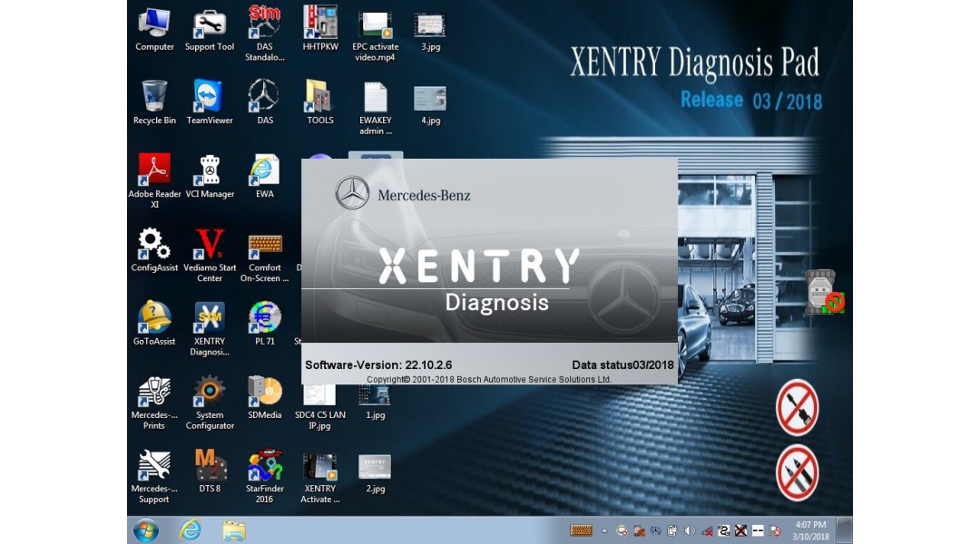Open the HHTPKW desktop shortcut
This screenshot has height=544, width=980.
pos(320,30)
